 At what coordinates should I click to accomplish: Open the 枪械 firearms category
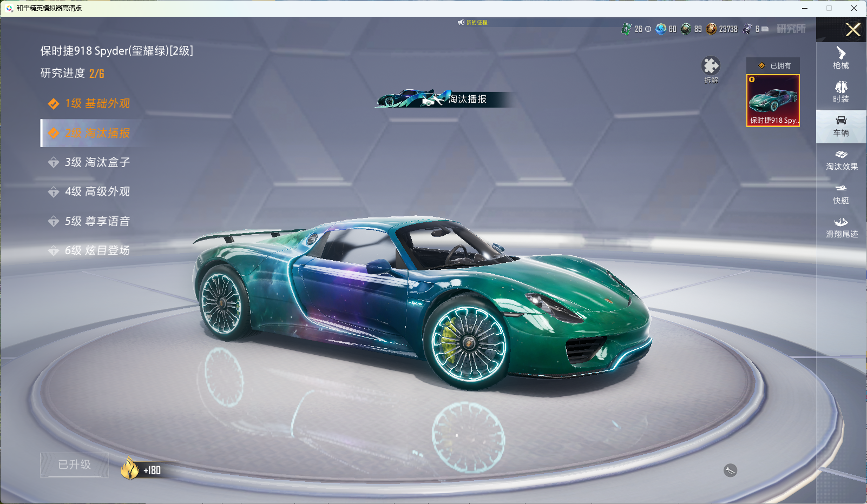[x=841, y=58]
